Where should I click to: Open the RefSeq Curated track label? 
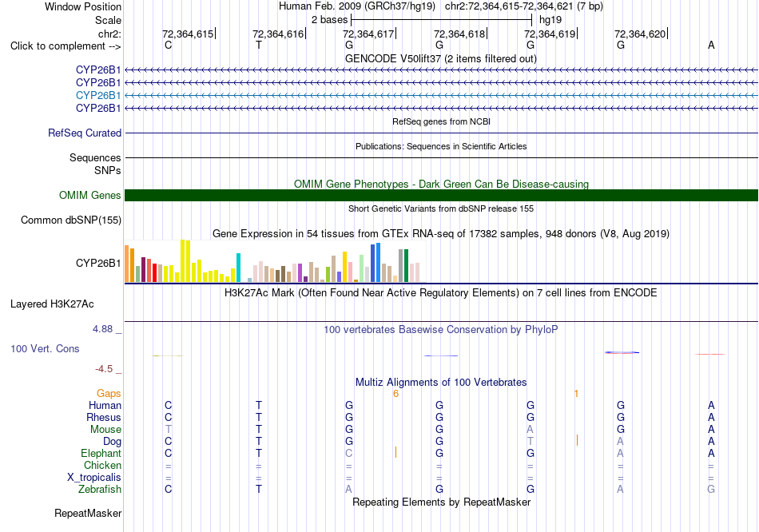tap(85, 133)
